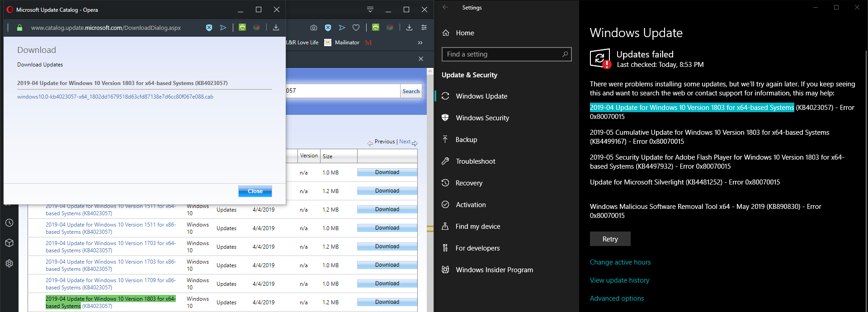Open Advanced options link
The image size is (868, 312).
tap(617, 298)
